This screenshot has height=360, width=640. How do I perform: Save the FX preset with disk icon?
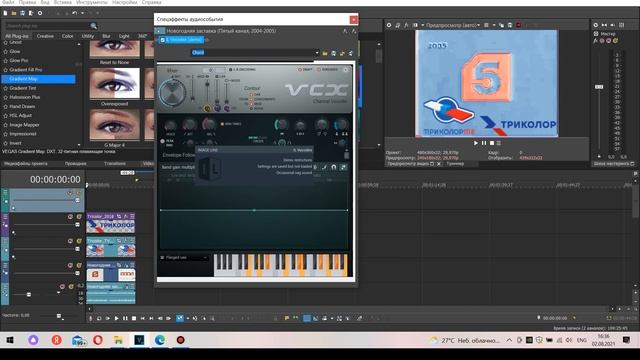click(333, 53)
